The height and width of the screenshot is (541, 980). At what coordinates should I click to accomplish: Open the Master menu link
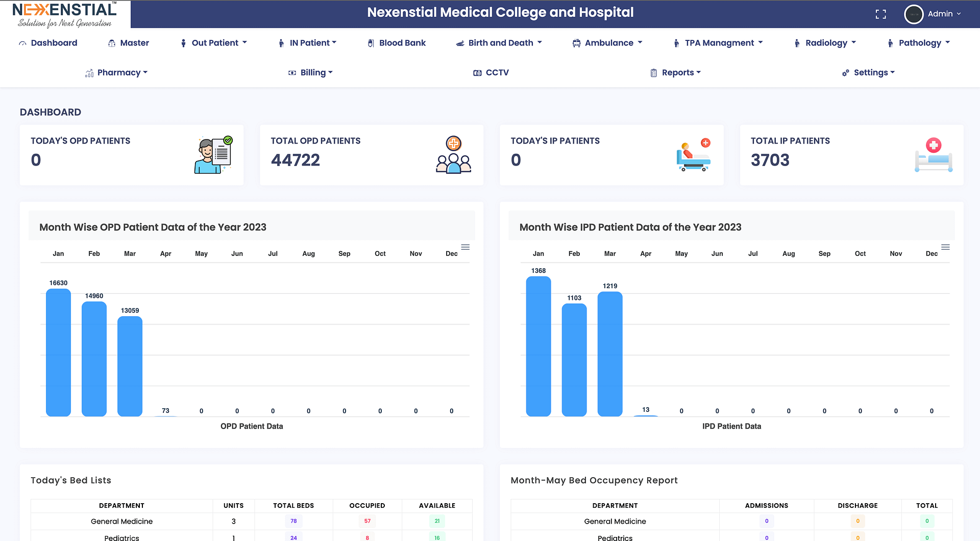click(129, 43)
